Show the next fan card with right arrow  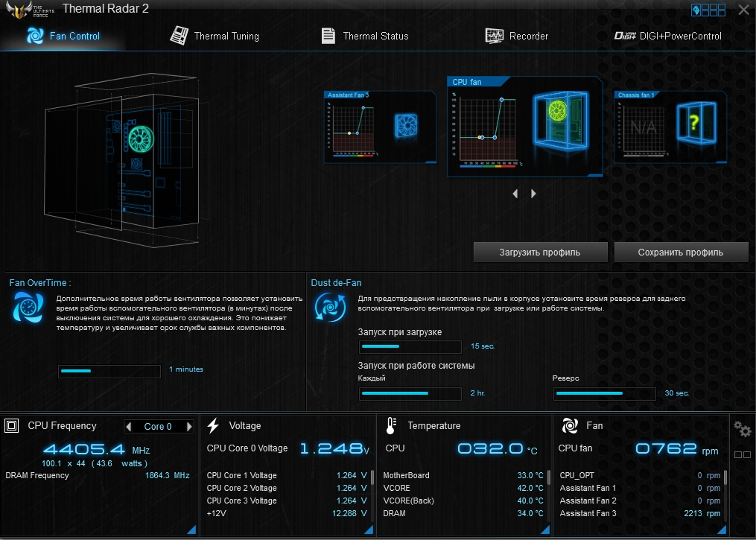[533, 194]
